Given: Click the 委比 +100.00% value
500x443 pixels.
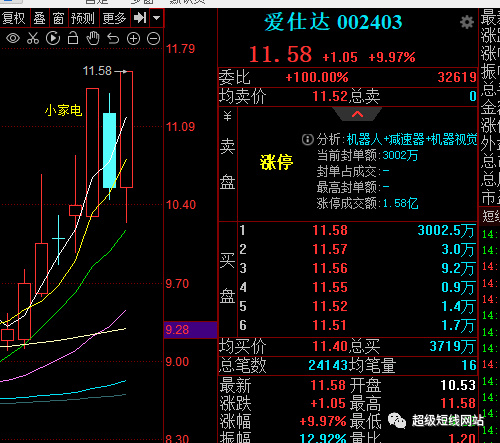Looking at the screenshot, I should tap(317, 77).
